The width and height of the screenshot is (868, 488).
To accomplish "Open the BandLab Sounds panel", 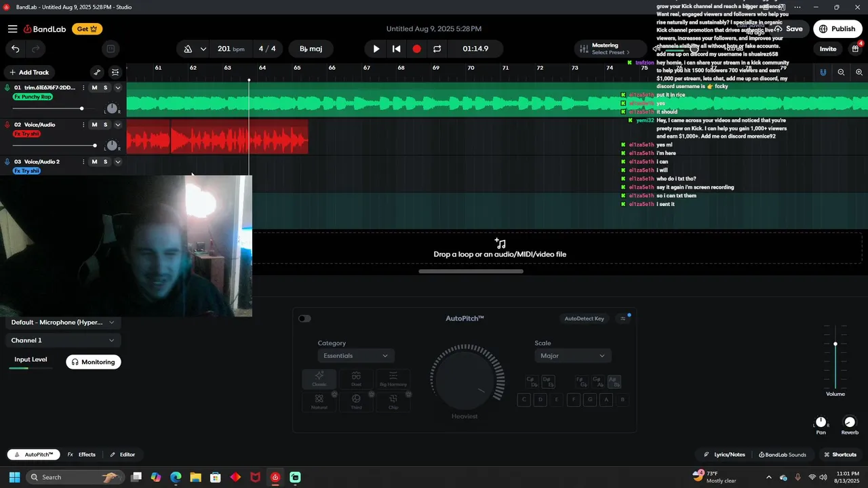I will point(783,455).
